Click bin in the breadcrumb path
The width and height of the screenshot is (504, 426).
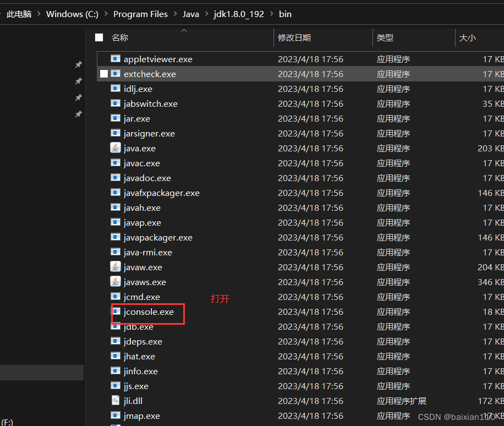coord(285,14)
